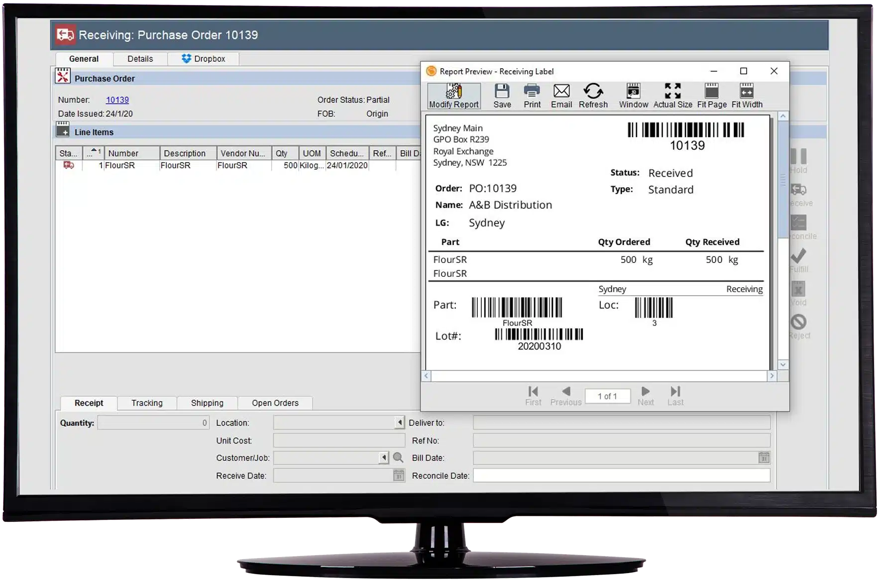Screen dimensions: 882x588
Task: Go to First report page
Action: click(x=533, y=396)
